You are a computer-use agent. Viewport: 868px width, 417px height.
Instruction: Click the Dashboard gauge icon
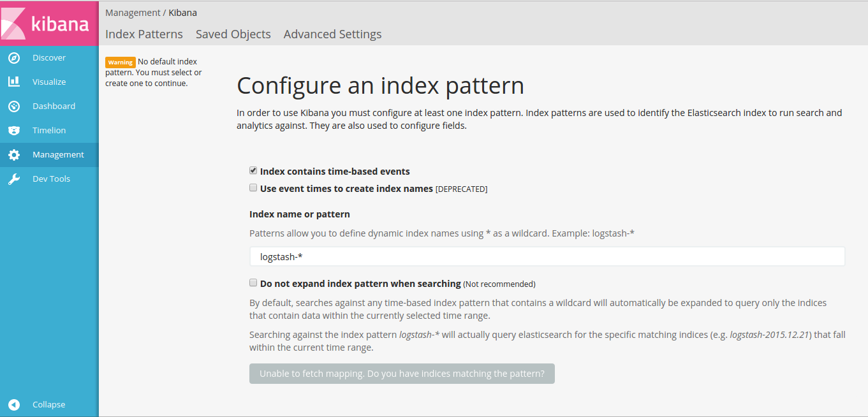14,106
